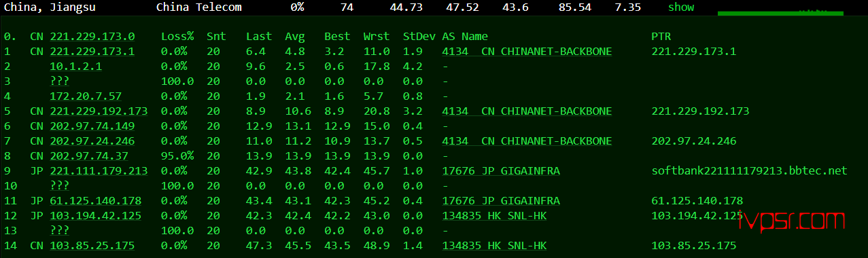This screenshot has height=258, width=868.
Task: Click 17676 JP GIGAINFRA link on hop 9
Action: (x=501, y=171)
